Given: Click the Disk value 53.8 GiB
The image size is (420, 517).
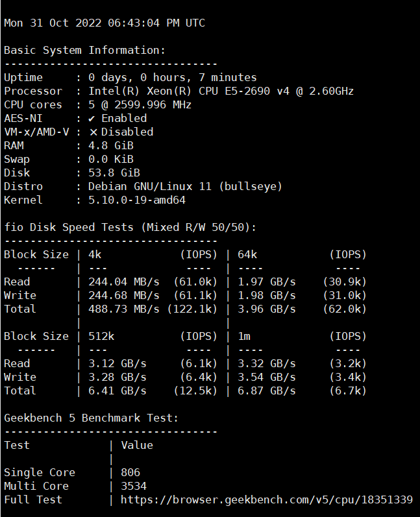Looking at the screenshot, I should tap(114, 173).
